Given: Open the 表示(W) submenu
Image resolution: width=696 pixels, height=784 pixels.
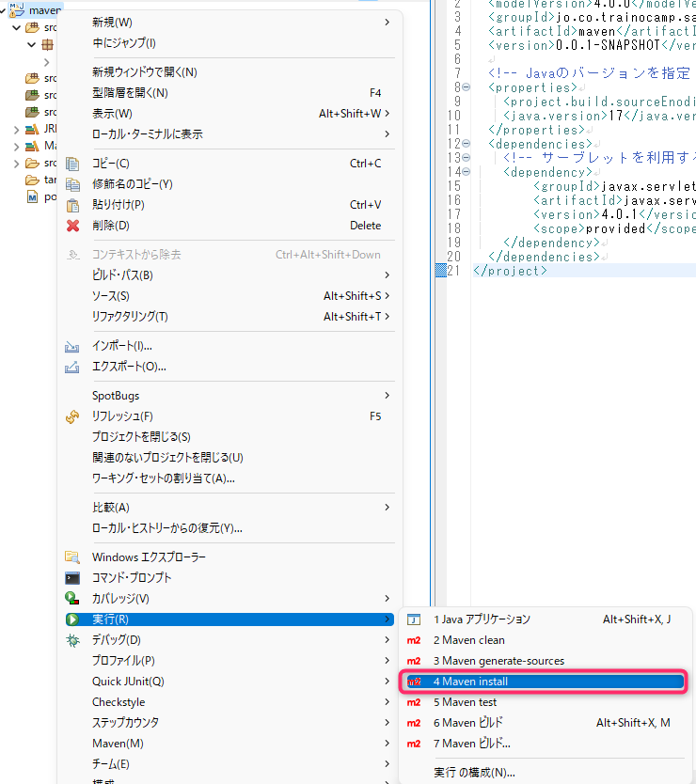Looking at the screenshot, I should pyautogui.click(x=230, y=114).
